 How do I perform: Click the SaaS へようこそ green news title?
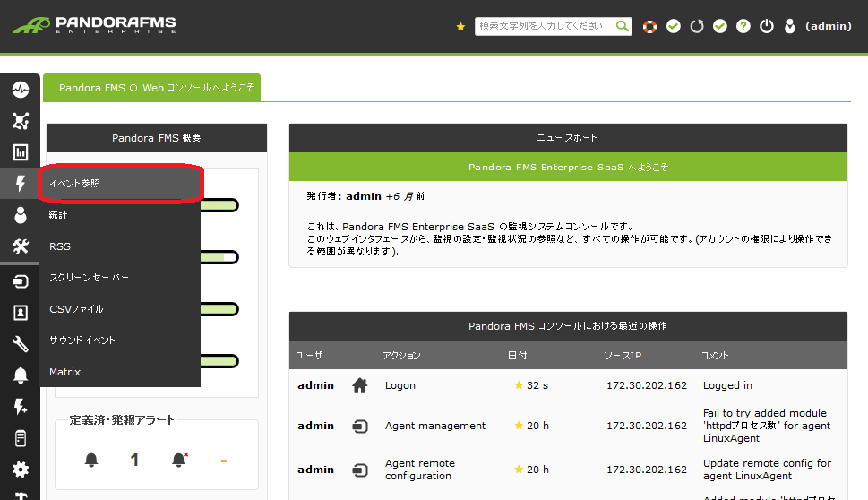click(568, 167)
